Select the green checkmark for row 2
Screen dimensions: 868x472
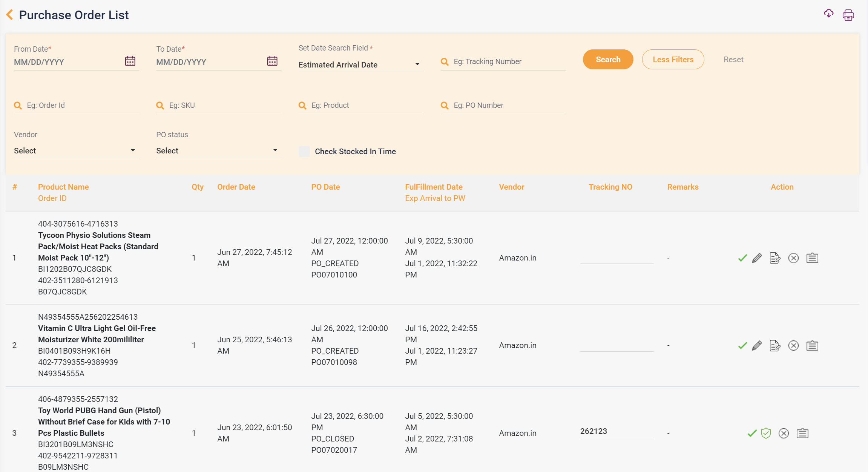742,345
